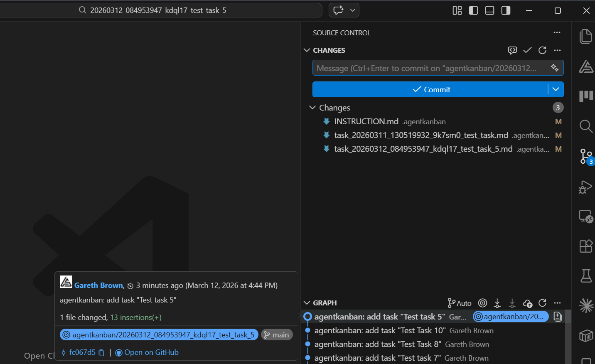This screenshot has height=364, width=595.
Task: Collapse the Changes file group
Action: click(x=312, y=108)
